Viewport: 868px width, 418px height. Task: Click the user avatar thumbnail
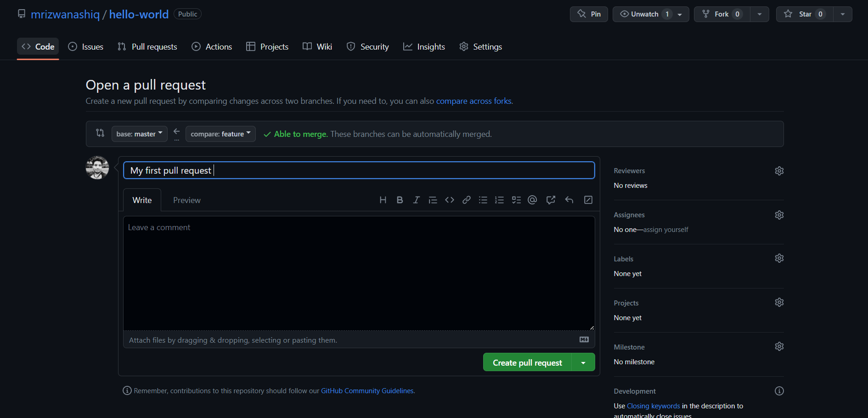97,168
